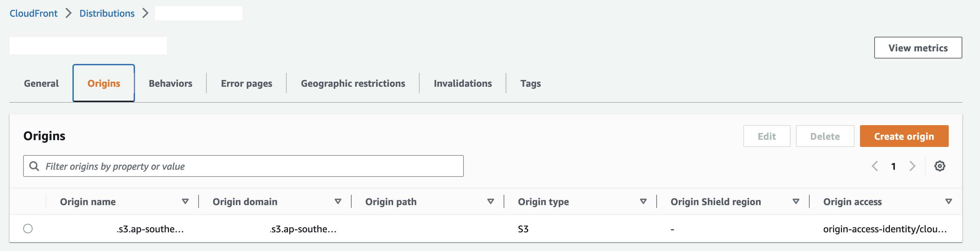Select the Origins tab
Viewport: 980px width, 251px height.
click(x=104, y=83)
